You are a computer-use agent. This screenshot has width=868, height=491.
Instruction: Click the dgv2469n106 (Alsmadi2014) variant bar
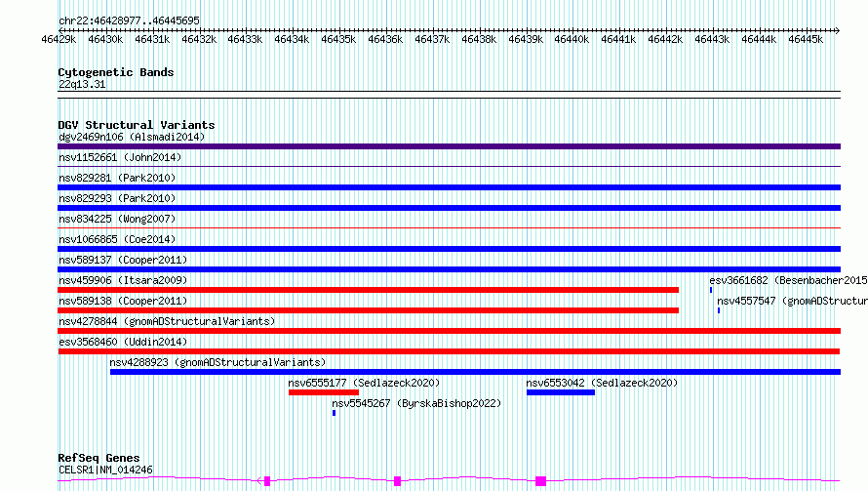[x=449, y=146]
